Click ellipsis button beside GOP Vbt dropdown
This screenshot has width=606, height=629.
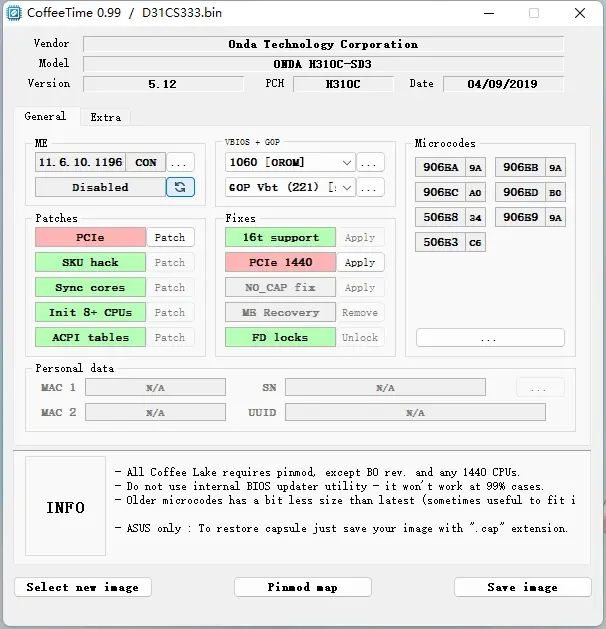tap(370, 187)
